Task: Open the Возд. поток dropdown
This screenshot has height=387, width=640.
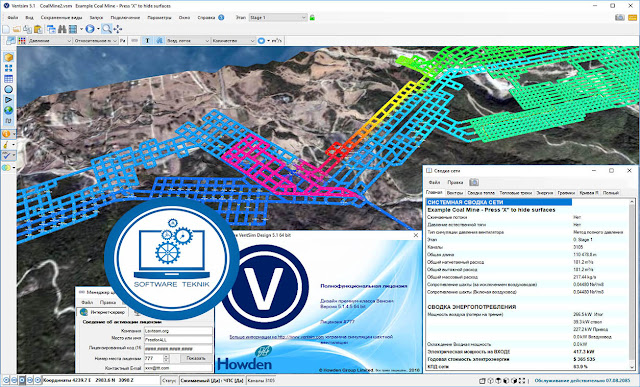Action: [188, 40]
